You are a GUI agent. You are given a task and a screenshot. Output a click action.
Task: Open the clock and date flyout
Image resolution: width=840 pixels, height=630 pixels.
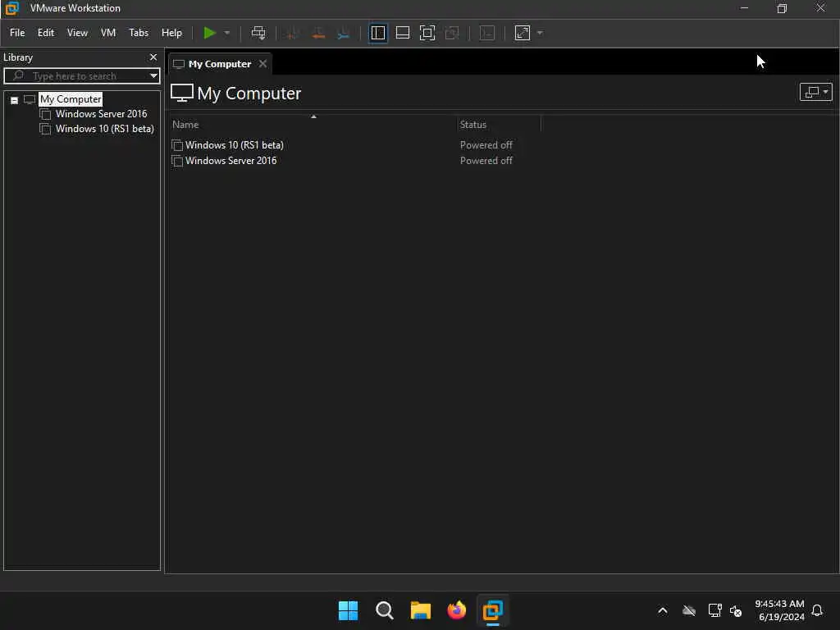tap(779, 610)
